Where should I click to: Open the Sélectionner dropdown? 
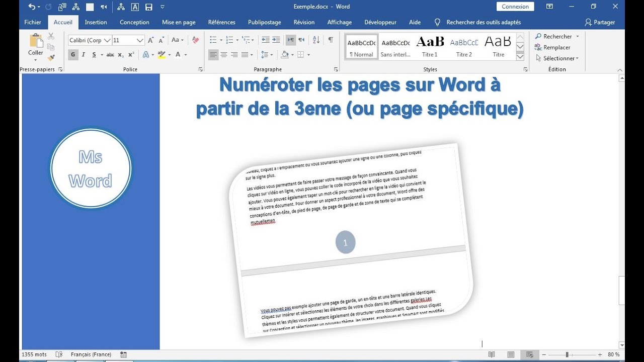click(556, 58)
